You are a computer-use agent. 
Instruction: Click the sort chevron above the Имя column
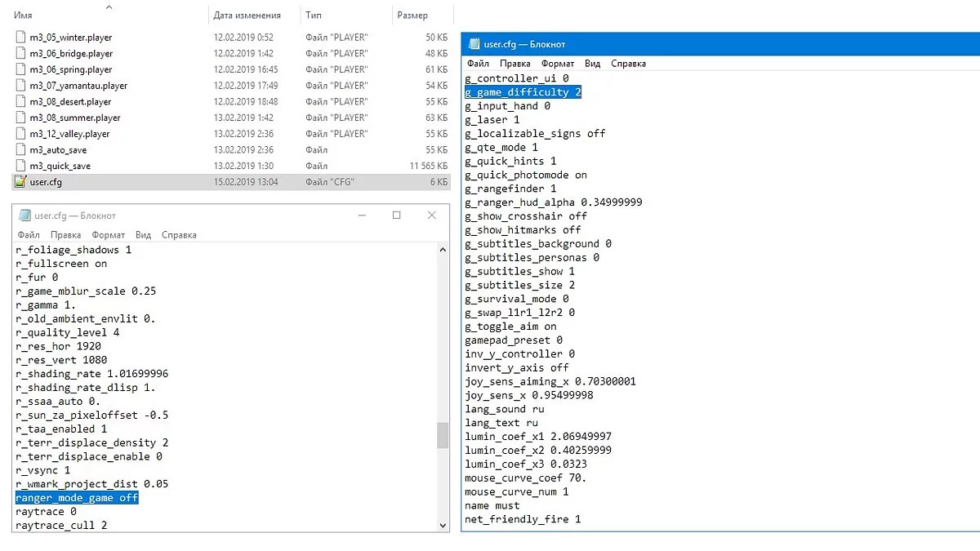(x=109, y=7)
